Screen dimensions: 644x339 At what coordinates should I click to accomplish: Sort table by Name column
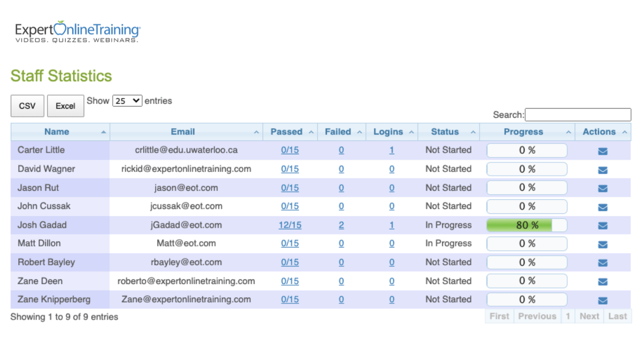[60, 132]
